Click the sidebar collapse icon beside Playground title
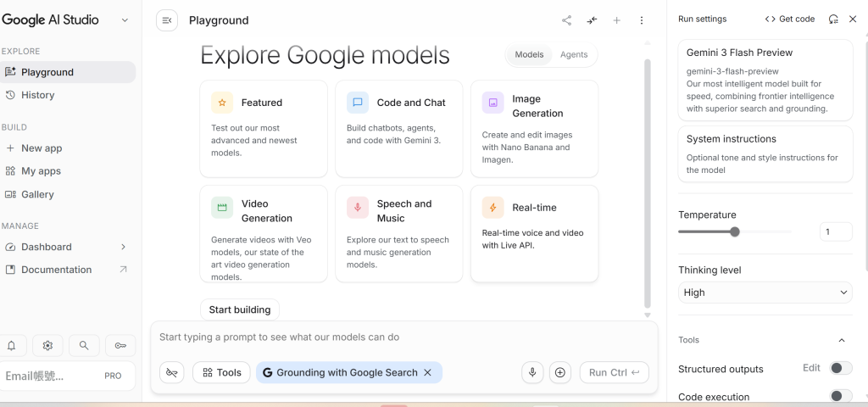Viewport: 868px width, 407px height. pyautogui.click(x=167, y=20)
